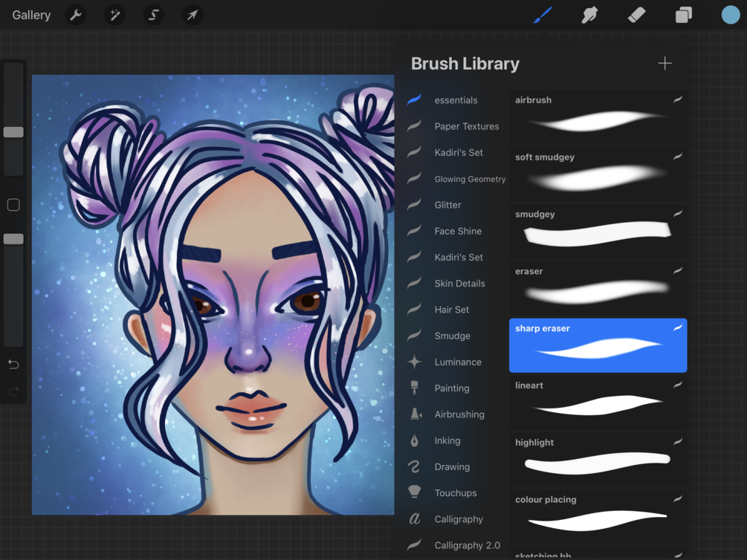Choose the lineart brush
Screen dimensions: 747x560
pyautogui.click(x=598, y=403)
